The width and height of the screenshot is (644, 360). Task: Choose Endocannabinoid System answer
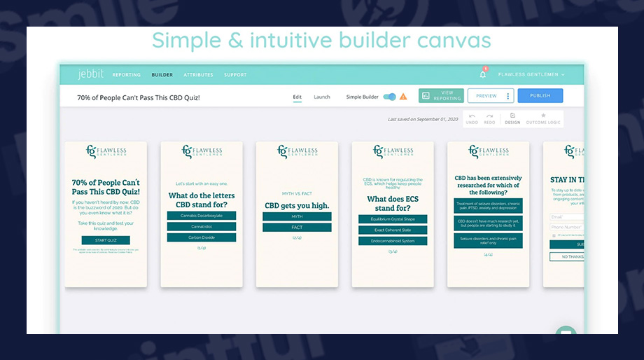tap(393, 241)
